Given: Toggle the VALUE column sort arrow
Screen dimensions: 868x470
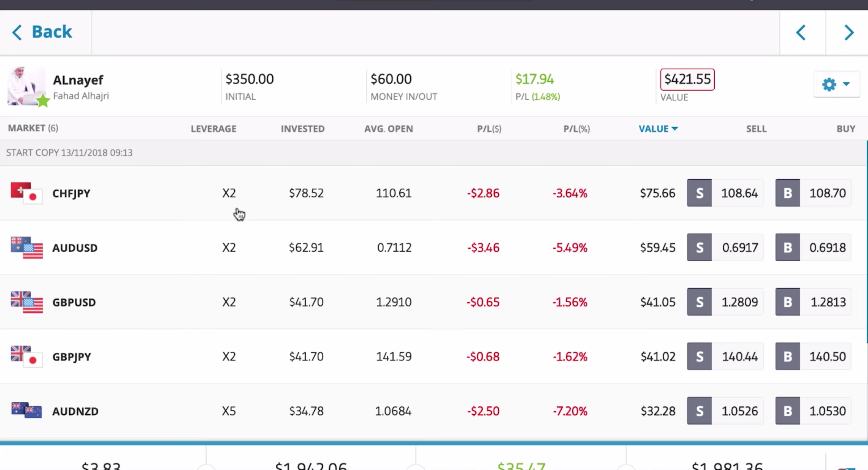Looking at the screenshot, I should (675, 128).
